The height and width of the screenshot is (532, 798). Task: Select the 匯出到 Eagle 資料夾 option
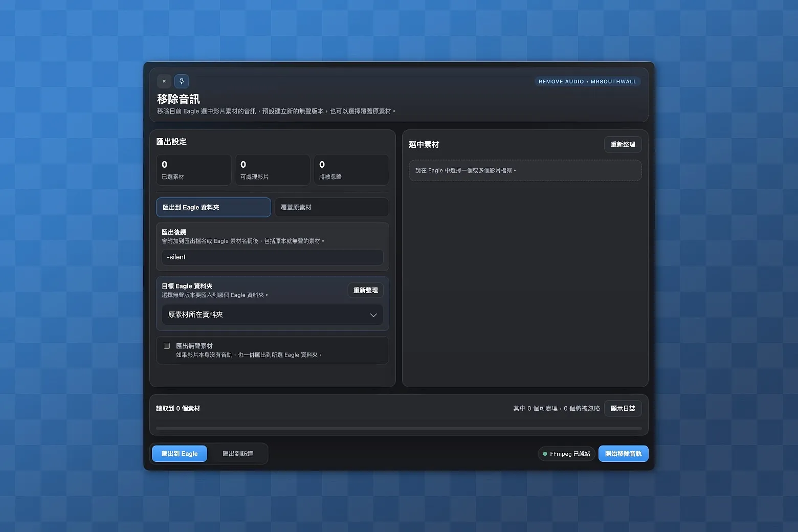point(213,207)
